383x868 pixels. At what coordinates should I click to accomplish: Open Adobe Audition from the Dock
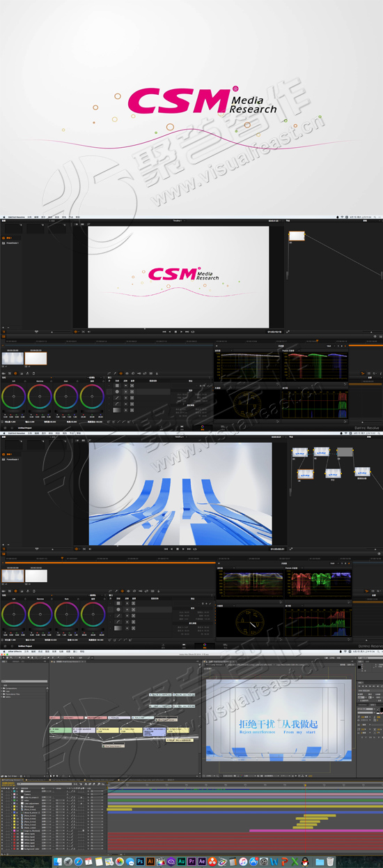(x=181, y=862)
